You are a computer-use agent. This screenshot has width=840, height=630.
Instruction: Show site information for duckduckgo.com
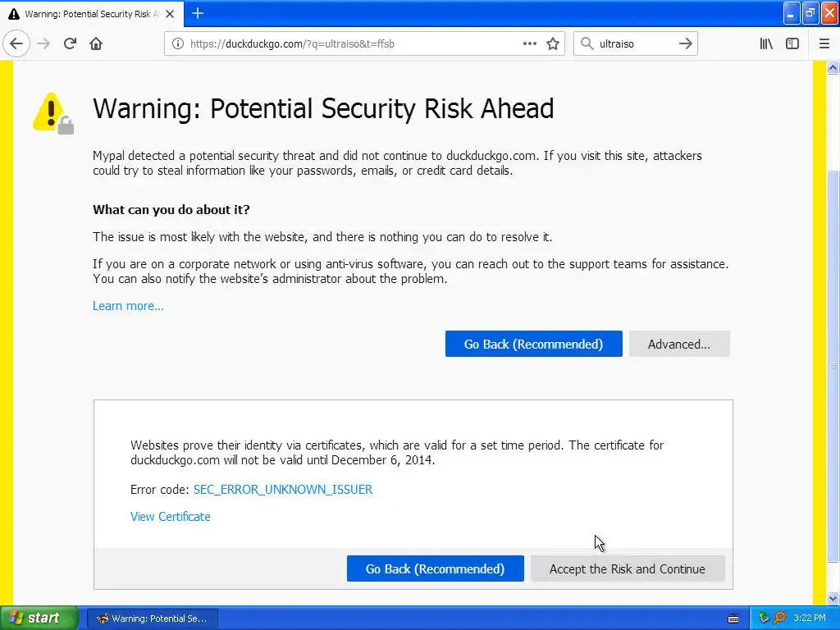coord(177,43)
